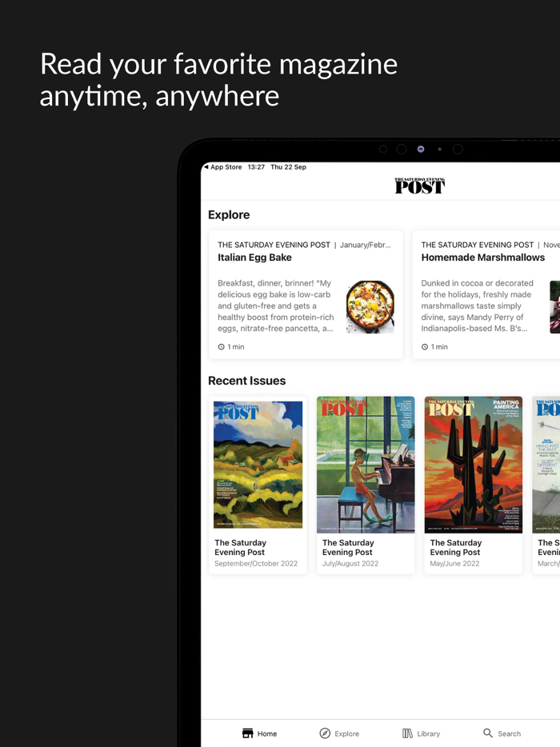Open the partially visible March issue cover

pos(546,465)
